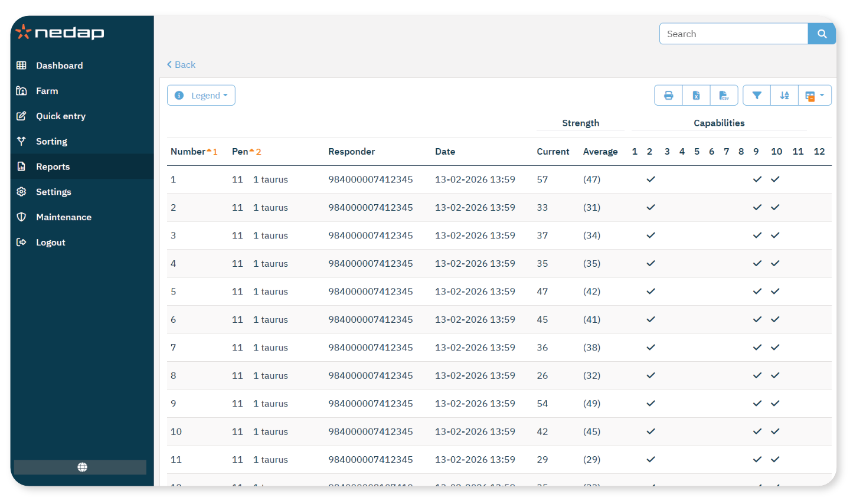Click current strength value 54
The image size is (850, 504).
[x=542, y=404]
